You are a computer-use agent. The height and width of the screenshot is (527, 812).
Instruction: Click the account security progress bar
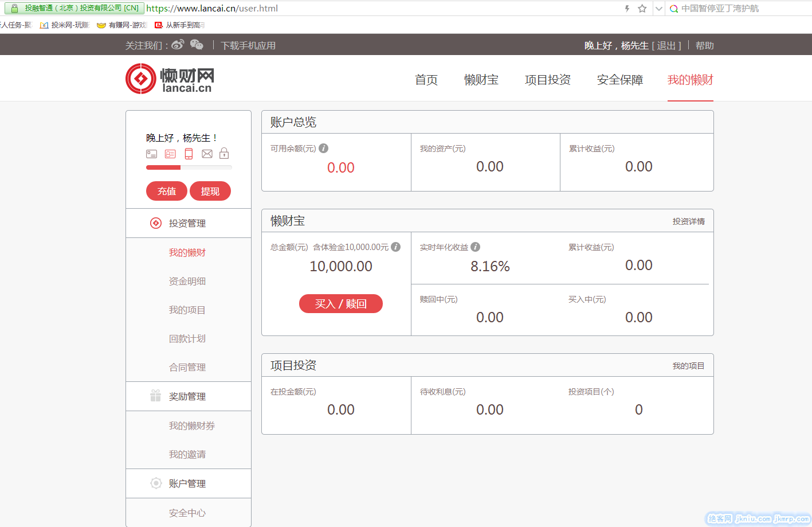189,167
